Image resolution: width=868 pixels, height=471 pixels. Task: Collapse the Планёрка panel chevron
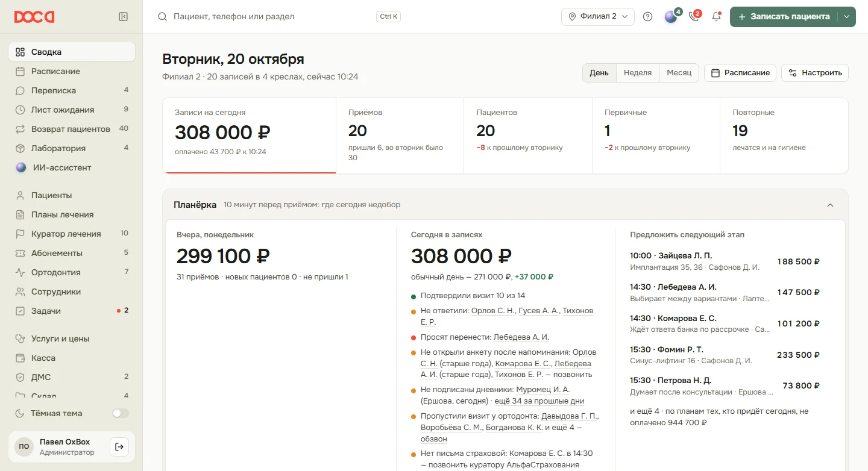[830, 205]
